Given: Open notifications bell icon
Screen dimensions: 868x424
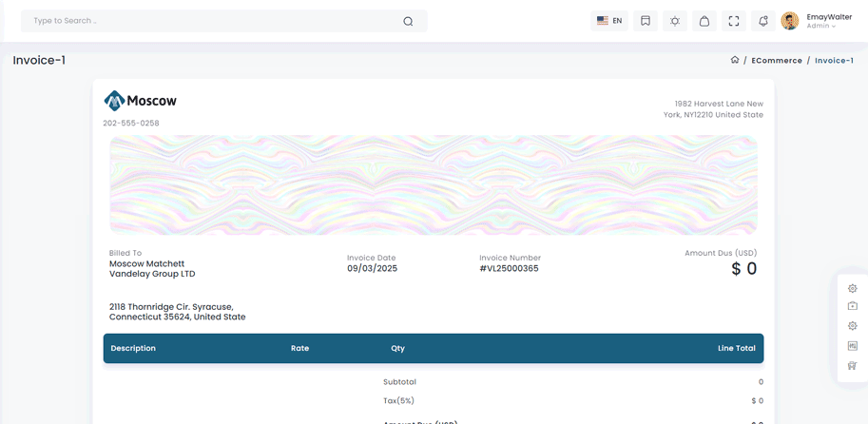Looking at the screenshot, I should click(x=763, y=21).
